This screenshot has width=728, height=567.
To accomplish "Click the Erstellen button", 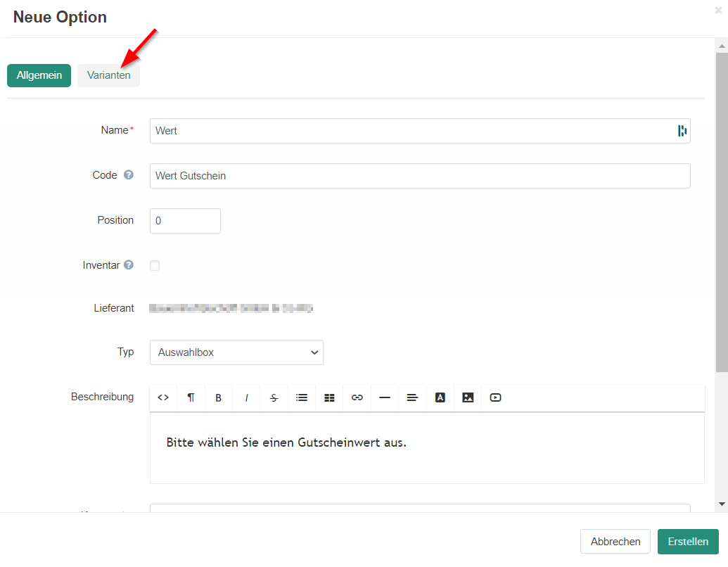I will 688,542.
